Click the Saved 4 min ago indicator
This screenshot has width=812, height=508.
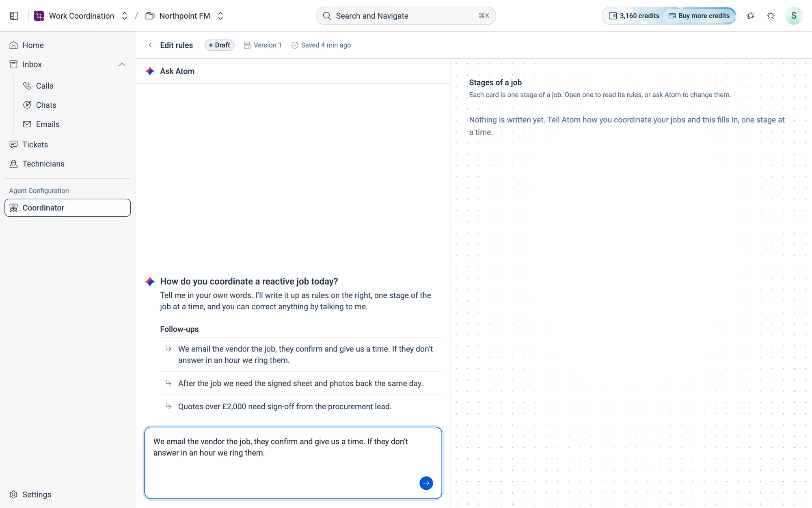tap(321, 45)
